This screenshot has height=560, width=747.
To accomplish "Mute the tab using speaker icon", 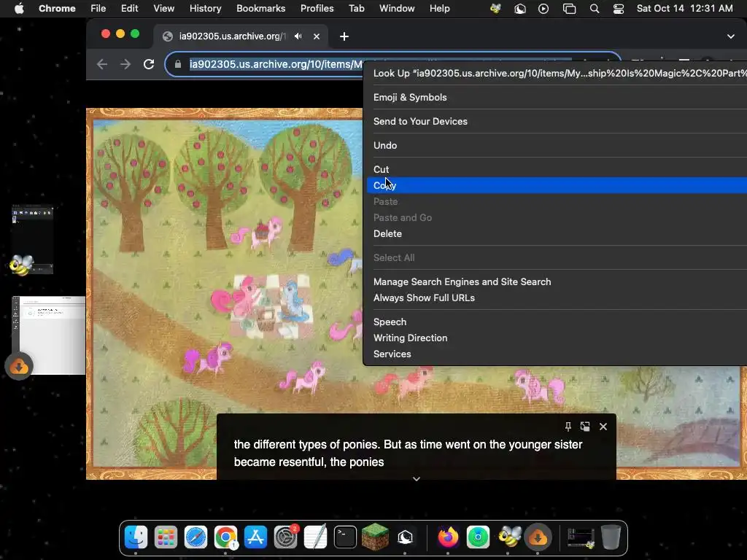I will pos(298,36).
